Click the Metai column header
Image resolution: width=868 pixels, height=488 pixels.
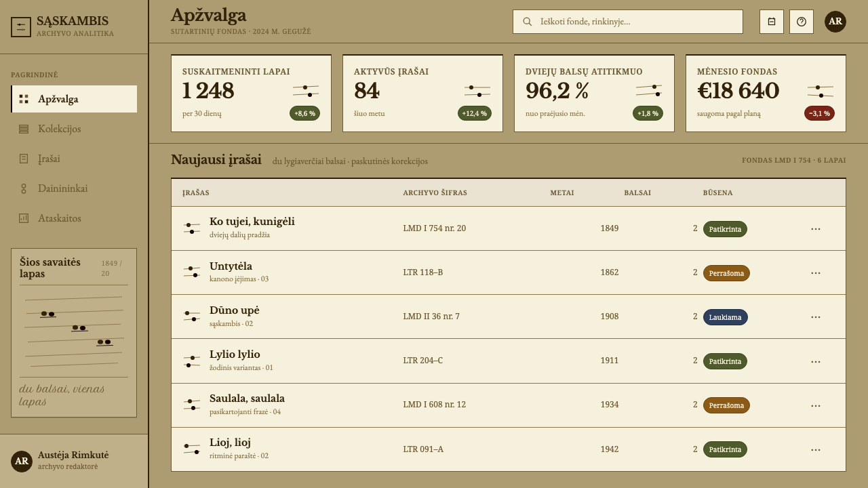tap(562, 193)
